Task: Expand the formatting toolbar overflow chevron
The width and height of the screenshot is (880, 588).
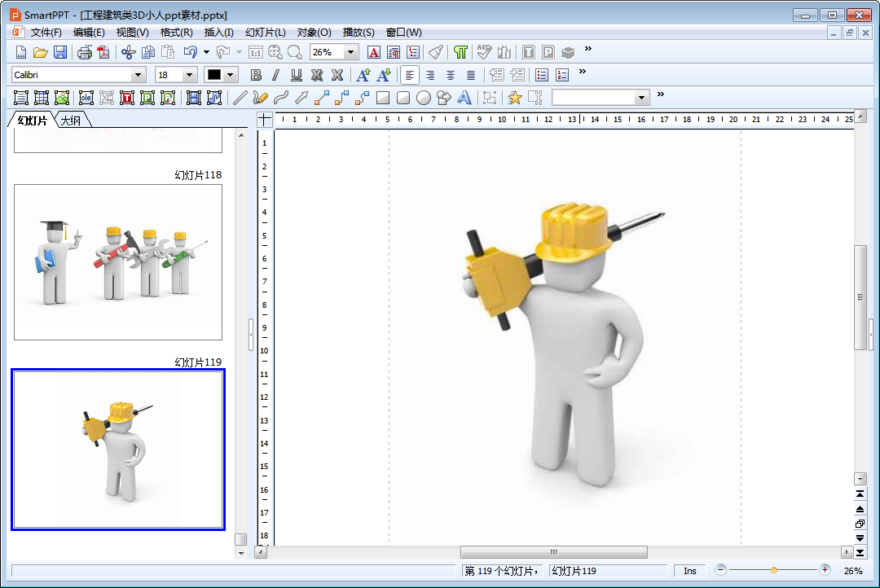Action: pyautogui.click(x=583, y=71)
